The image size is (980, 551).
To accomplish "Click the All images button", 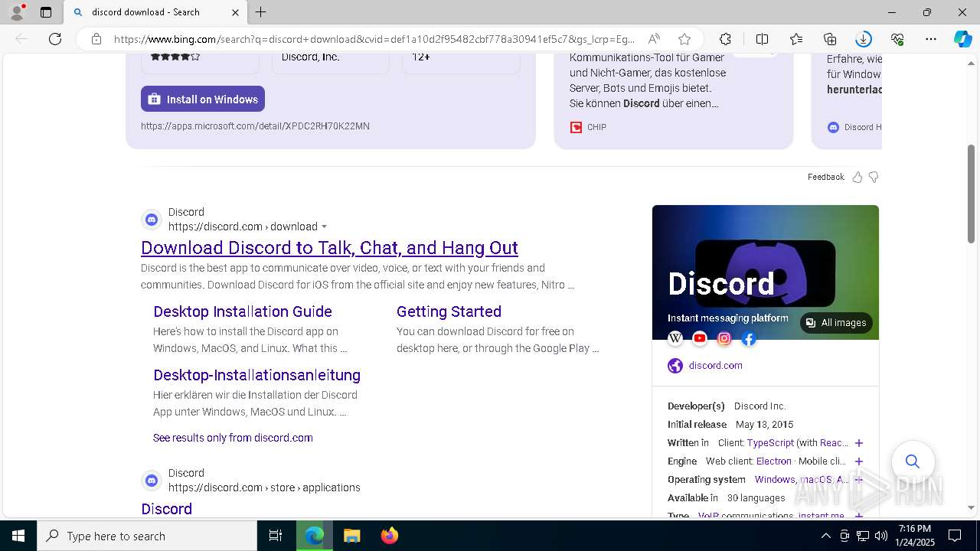I will tap(836, 323).
